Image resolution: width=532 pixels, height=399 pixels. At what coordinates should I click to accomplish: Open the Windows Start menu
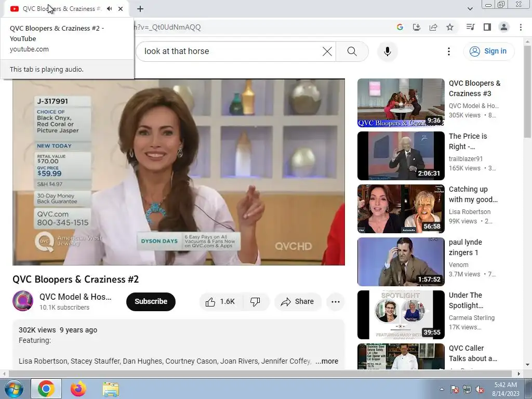point(14,389)
